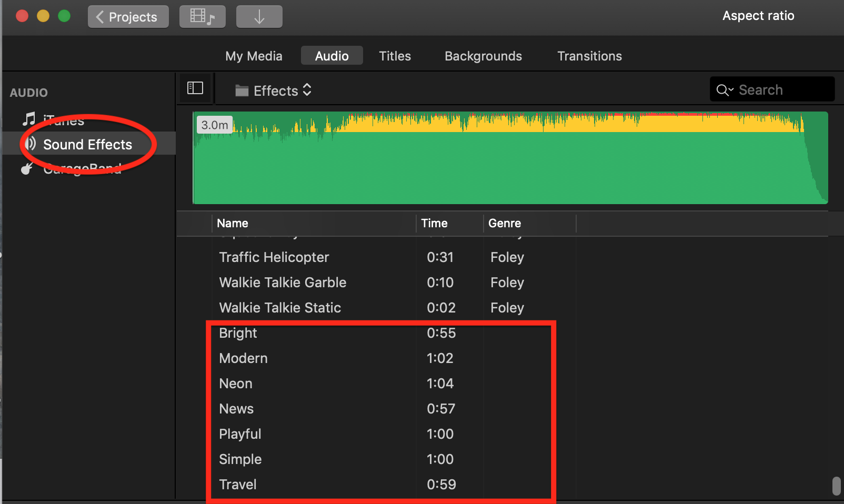Toggle the sidebar visibility button
The height and width of the screenshot is (504, 844).
click(x=195, y=88)
